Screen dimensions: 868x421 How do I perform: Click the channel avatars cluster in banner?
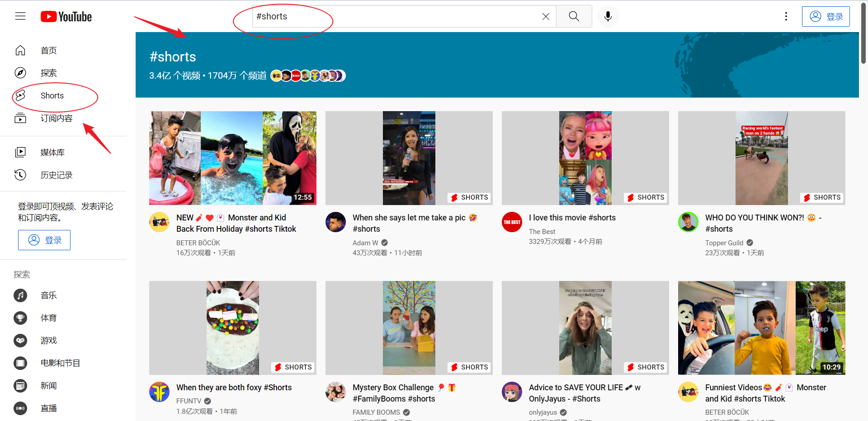coord(308,75)
